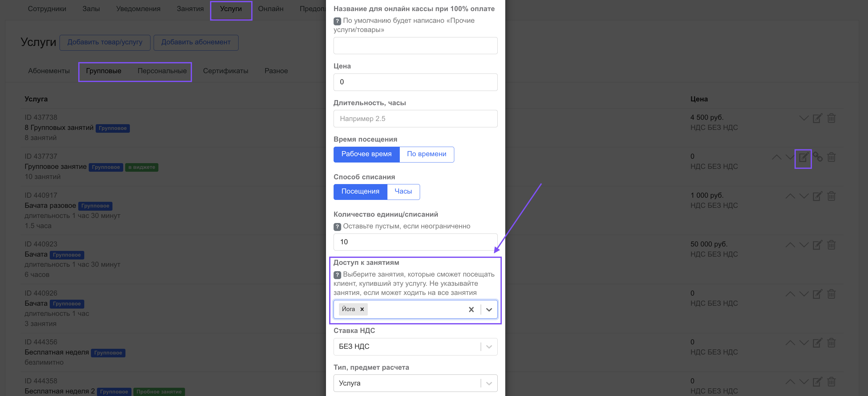Open the Сертификаты tab
This screenshot has height=396, width=868.
[x=226, y=71]
